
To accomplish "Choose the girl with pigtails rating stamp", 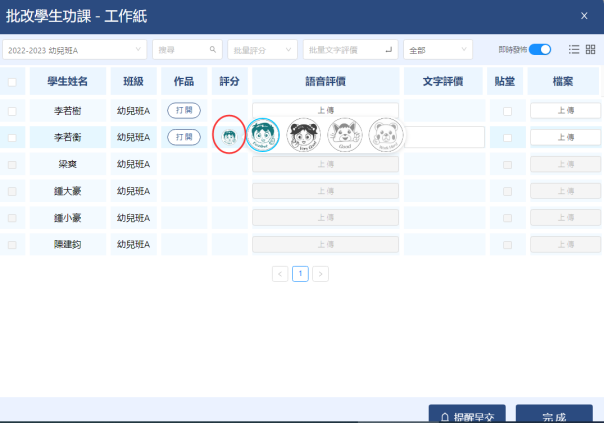I will pyautogui.click(x=303, y=135).
